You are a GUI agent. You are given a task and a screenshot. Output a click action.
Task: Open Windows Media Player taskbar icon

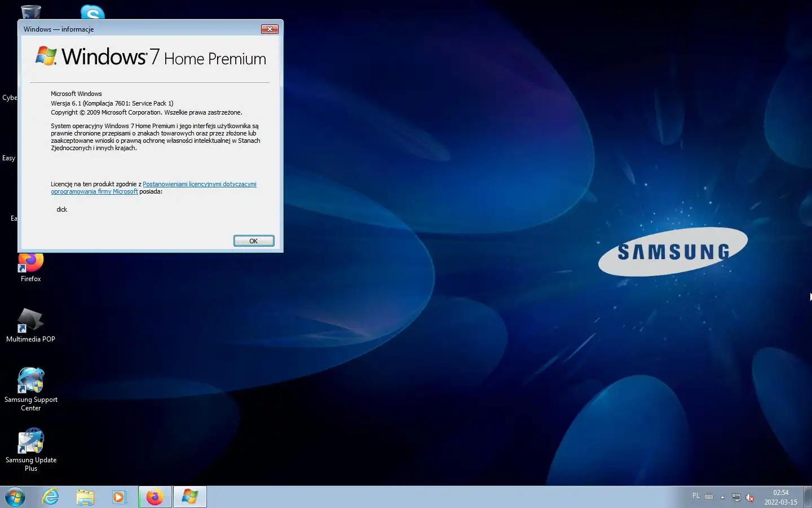pos(119,497)
